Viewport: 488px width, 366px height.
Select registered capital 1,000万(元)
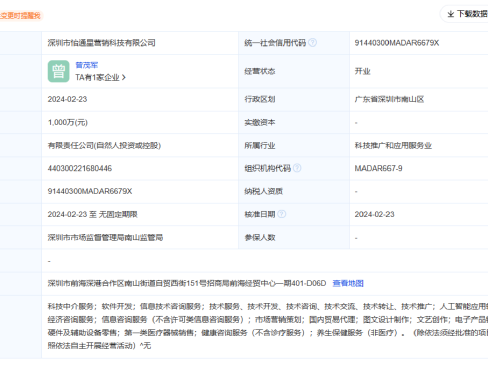(x=68, y=122)
